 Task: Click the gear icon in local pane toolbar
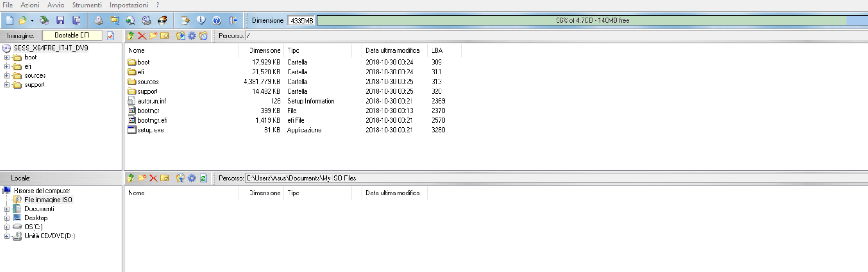click(x=192, y=178)
